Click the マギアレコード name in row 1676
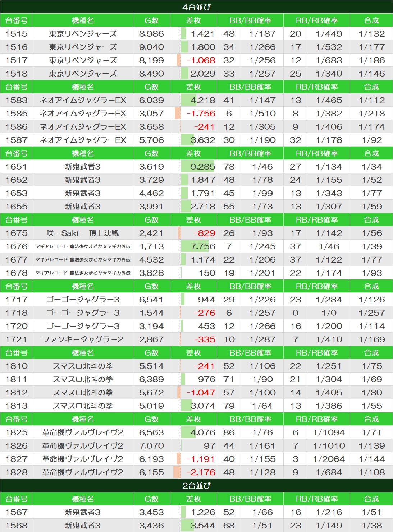Image resolution: width=393 pixels, height=532 pixels. pos(83,246)
